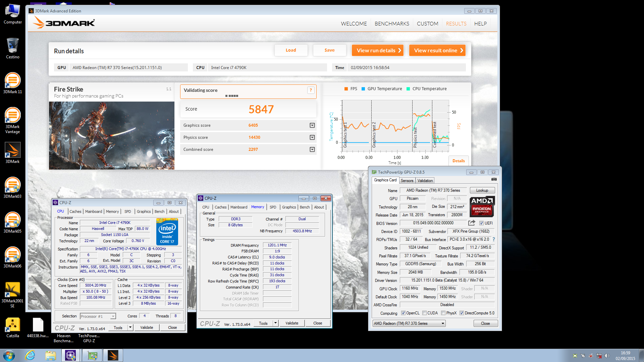The height and width of the screenshot is (362, 644).
Task: Click the blue GPU Temperature legend swatch
Action: click(x=363, y=89)
